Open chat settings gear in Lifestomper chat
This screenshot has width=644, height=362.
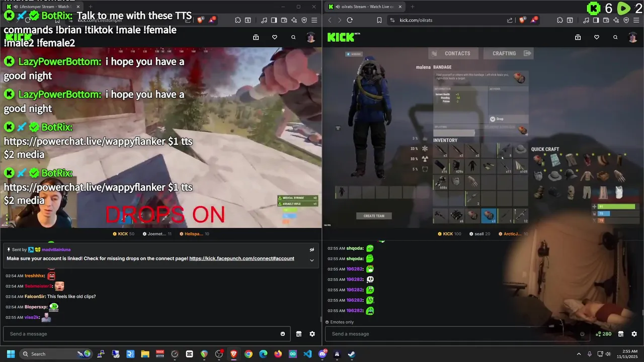coord(312,334)
